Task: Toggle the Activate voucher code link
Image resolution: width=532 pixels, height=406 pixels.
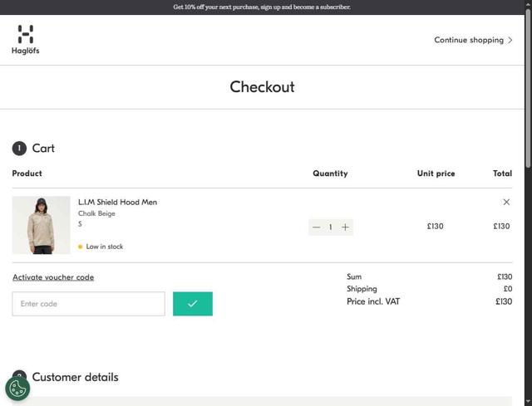Action: click(x=53, y=277)
